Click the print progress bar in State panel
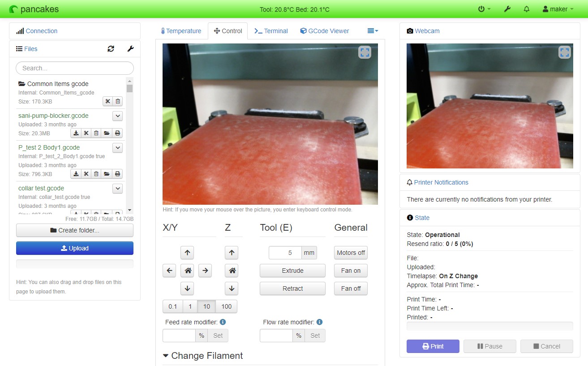Screen dimensions: 588x366 (x=489, y=326)
